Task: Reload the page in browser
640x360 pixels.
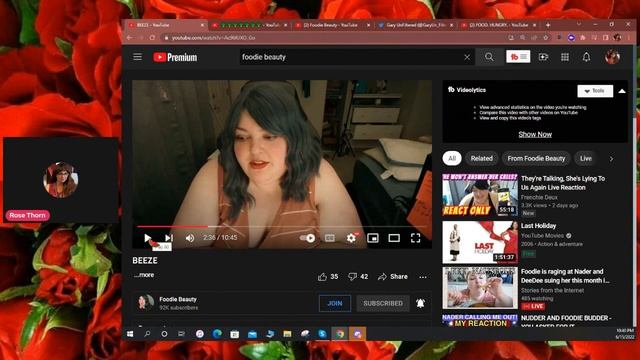Action: click(152, 38)
